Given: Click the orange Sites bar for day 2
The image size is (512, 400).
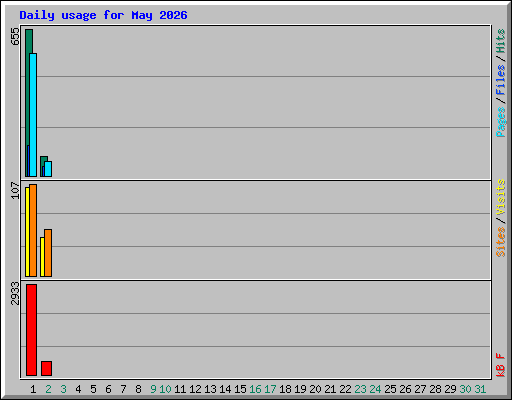Looking at the screenshot, I should (x=48, y=253).
